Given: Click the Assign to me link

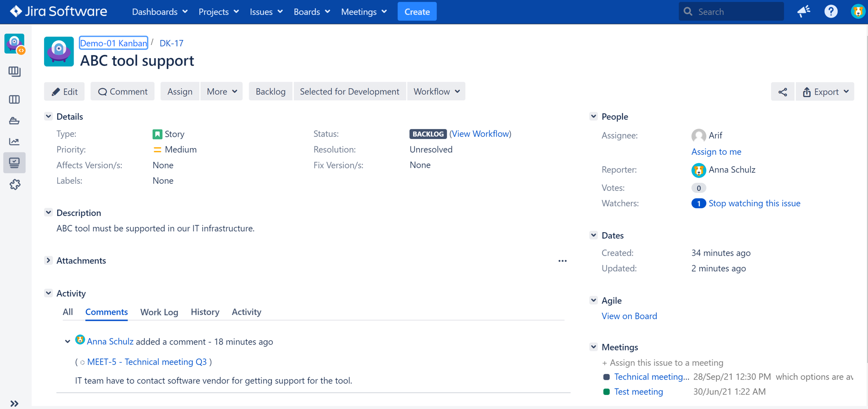Looking at the screenshot, I should pos(716,152).
